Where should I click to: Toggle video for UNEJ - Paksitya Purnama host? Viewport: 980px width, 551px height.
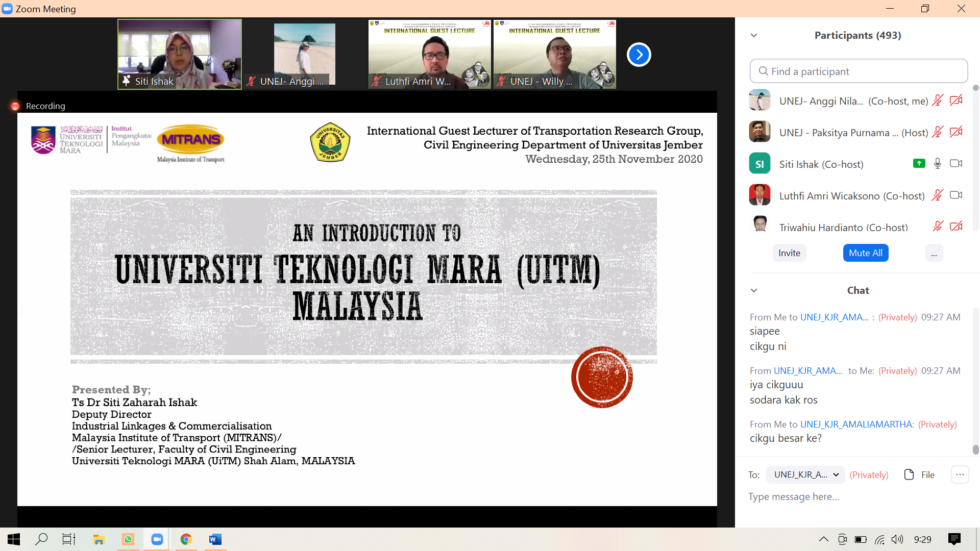(x=956, y=132)
